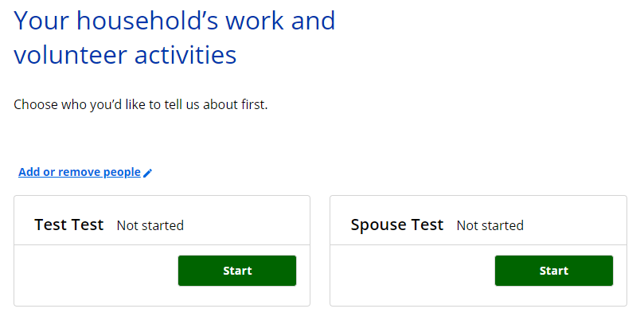Open the Add or remove people link
Viewport: 644px width, 336px height.
[x=80, y=172]
